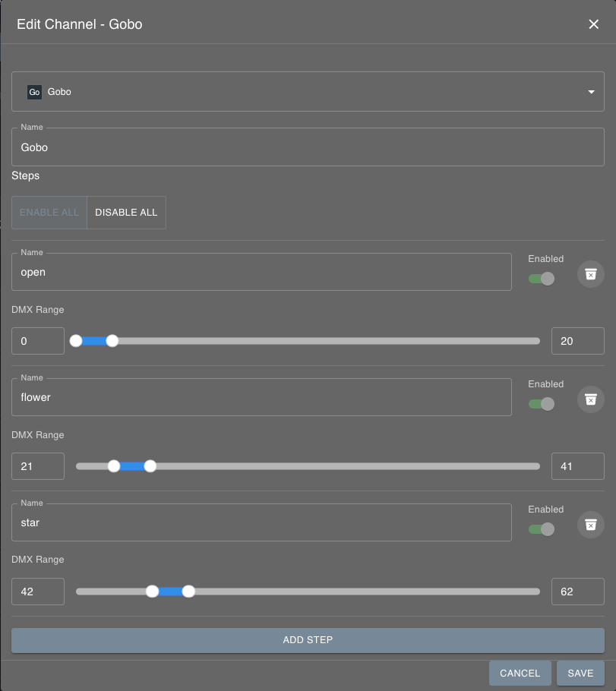Click DMX start value field showing 21

(38, 465)
